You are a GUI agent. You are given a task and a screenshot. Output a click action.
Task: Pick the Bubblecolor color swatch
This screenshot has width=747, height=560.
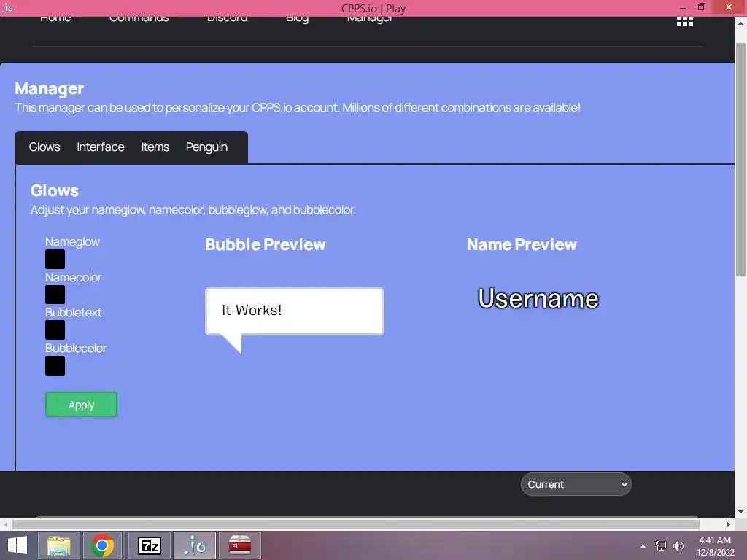pos(55,366)
